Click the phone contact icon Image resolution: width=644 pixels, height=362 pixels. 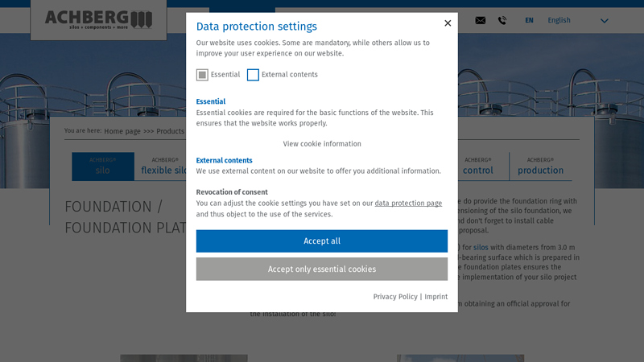(x=502, y=21)
